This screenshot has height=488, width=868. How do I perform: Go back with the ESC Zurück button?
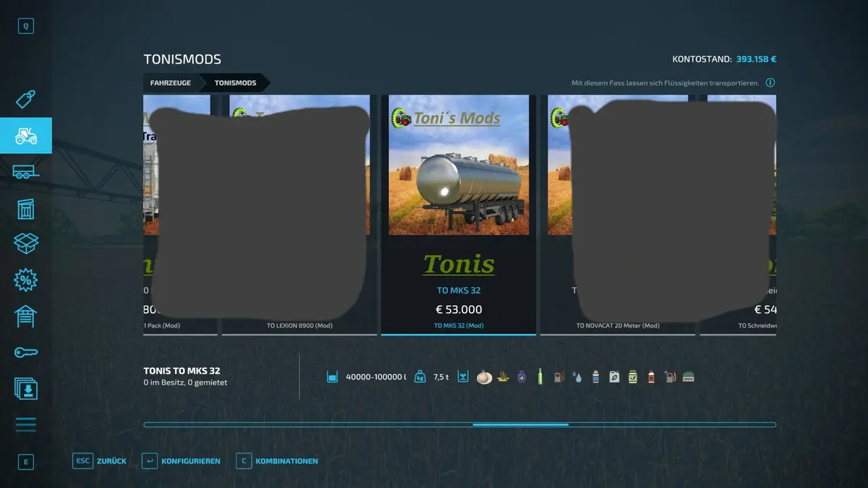pyautogui.click(x=100, y=461)
